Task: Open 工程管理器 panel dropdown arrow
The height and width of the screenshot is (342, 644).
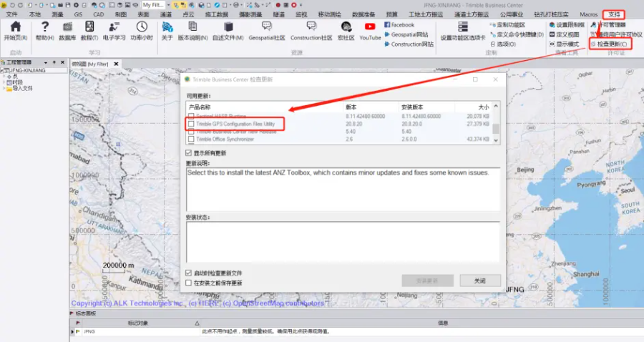Action: tap(46, 62)
